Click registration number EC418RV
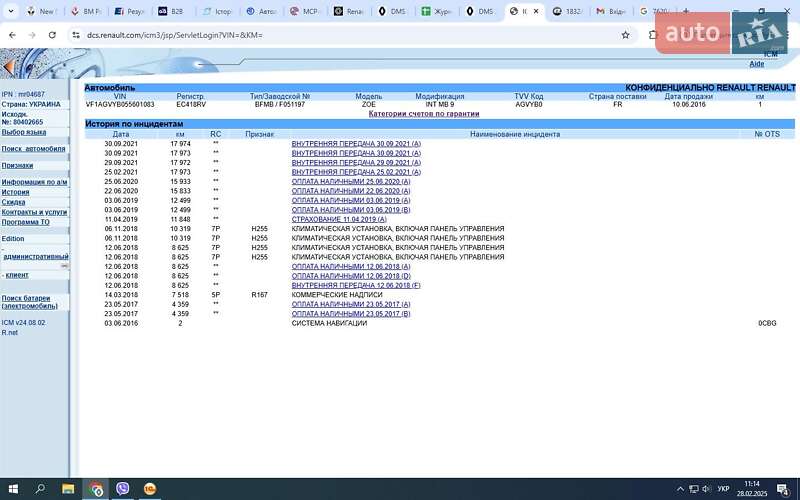 191,105
